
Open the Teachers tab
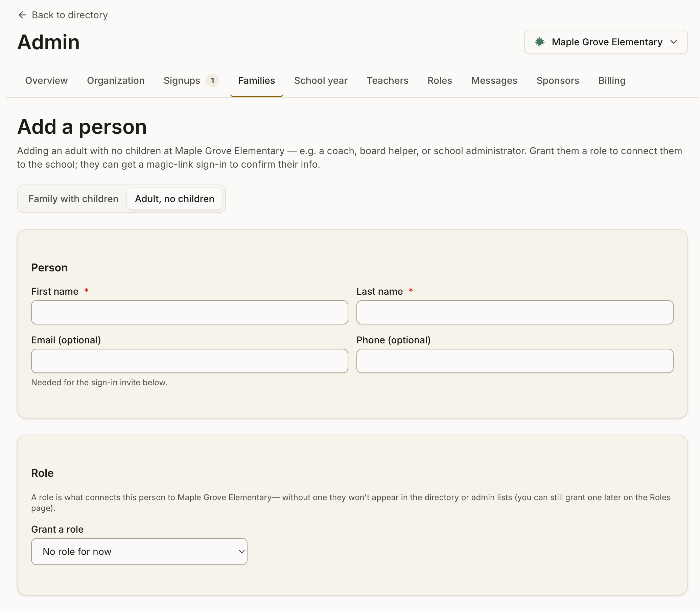387,80
